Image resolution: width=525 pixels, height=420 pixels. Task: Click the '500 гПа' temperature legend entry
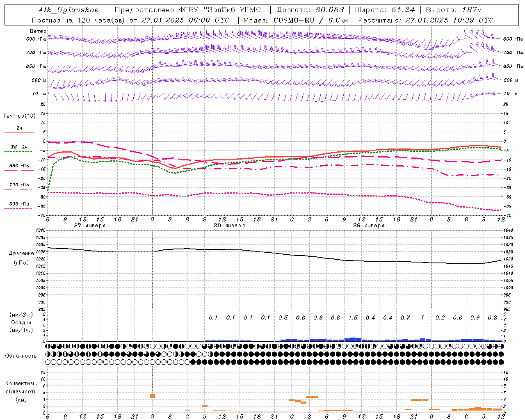click(19, 204)
